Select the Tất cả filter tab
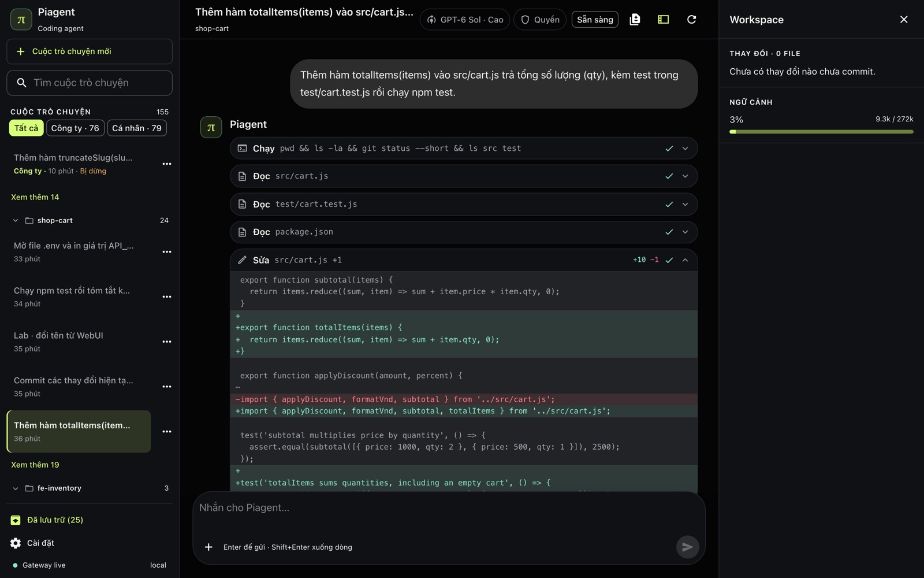 (26, 128)
